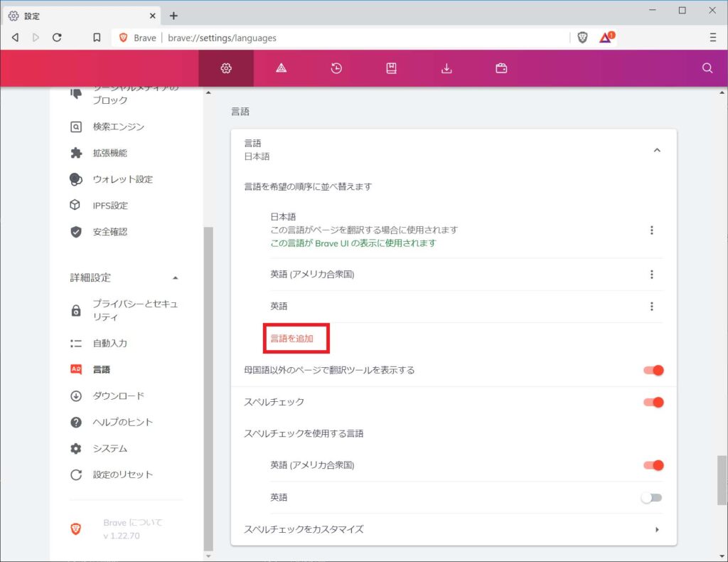The width and height of the screenshot is (728, 562).
Task: Collapse the 言語 section chevron
Action: tap(657, 150)
